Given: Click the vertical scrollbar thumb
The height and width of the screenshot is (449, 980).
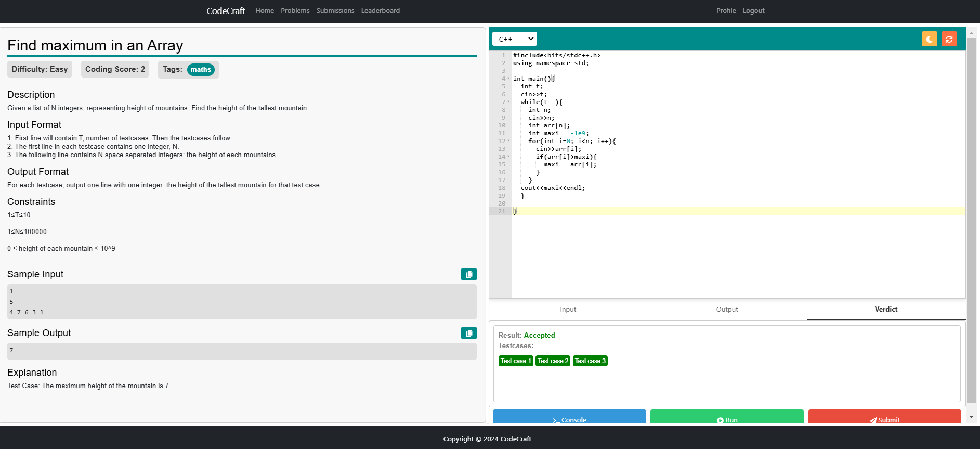Looking at the screenshot, I should click(x=971, y=221).
